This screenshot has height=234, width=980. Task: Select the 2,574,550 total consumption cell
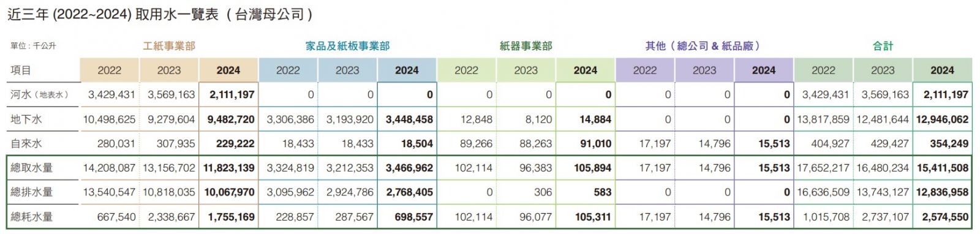point(946,217)
